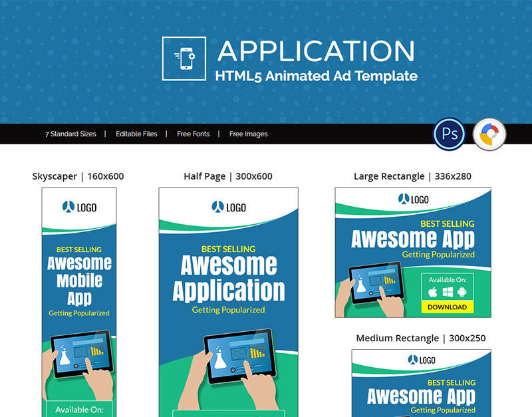This screenshot has width=532, height=417.
Task: Click the Android icon in Large Rectangle ad
Action: (462, 292)
